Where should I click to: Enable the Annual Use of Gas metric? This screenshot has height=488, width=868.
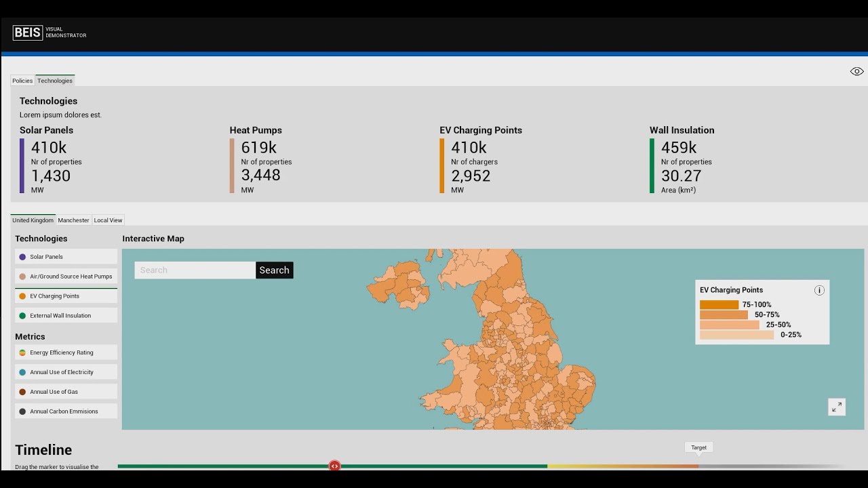pyautogui.click(x=66, y=392)
